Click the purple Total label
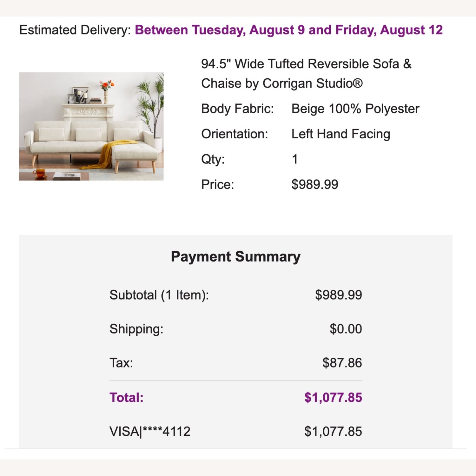Image resolution: width=476 pixels, height=476 pixels. click(x=126, y=398)
